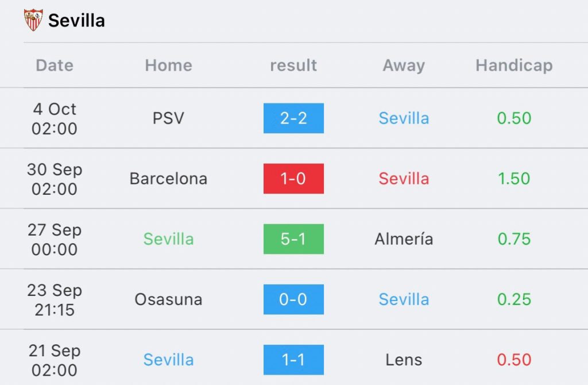Select the Home column header

click(168, 66)
